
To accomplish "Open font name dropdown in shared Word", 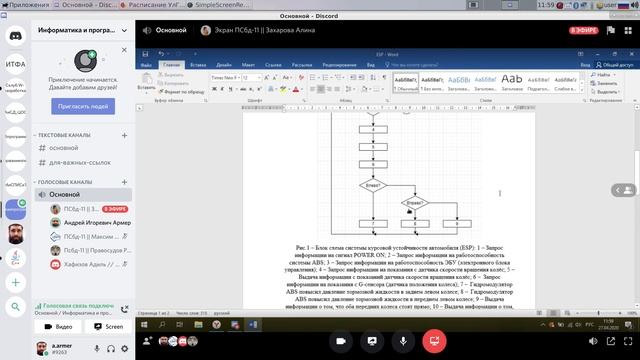I will click(239, 78).
